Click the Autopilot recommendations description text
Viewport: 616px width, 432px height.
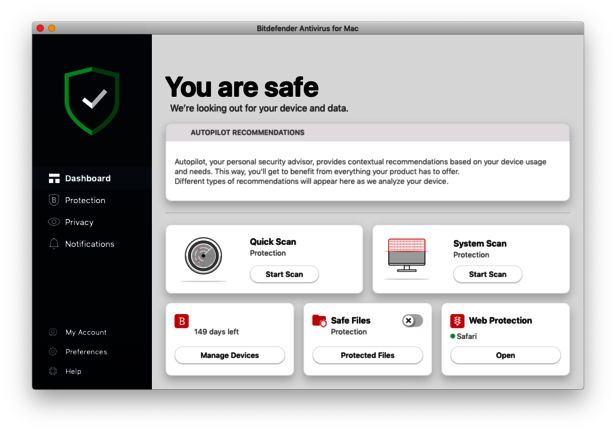(x=360, y=172)
